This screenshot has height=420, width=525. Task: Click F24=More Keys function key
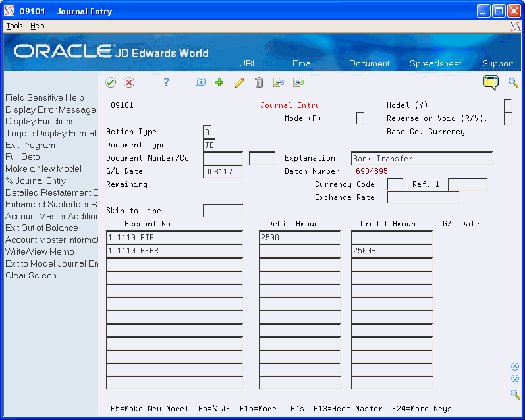422,409
